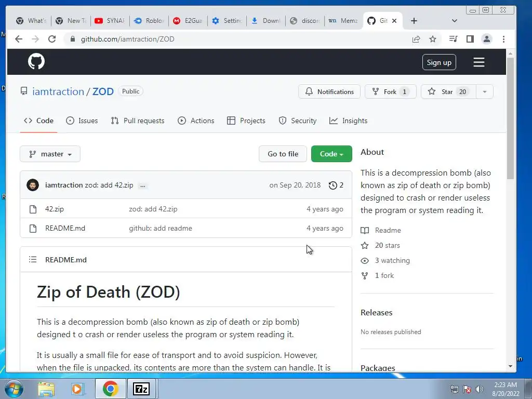Open the commit history clock icon

(x=333, y=185)
